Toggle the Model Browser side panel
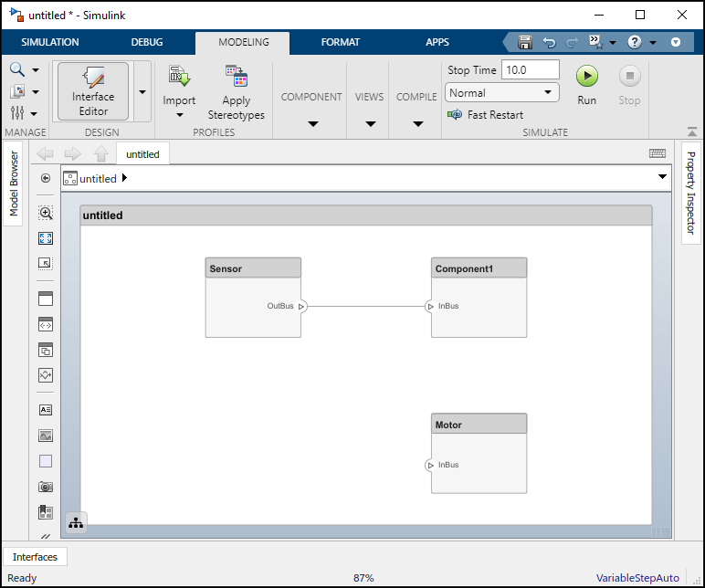Image resolution: width=705 pixels, height=588 pixels. pos(14,184)
